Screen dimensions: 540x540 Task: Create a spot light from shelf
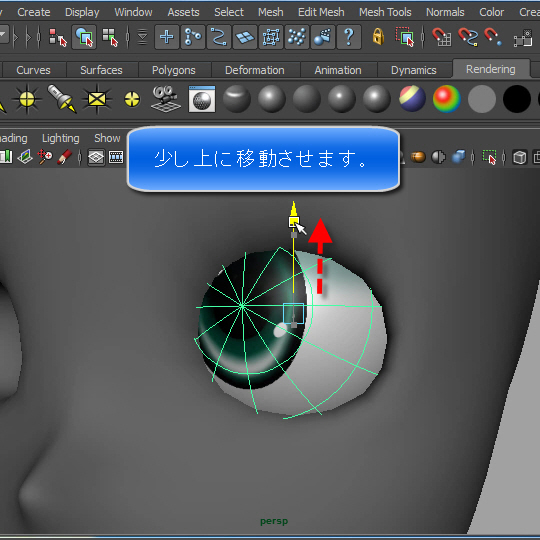click(62, 98)
